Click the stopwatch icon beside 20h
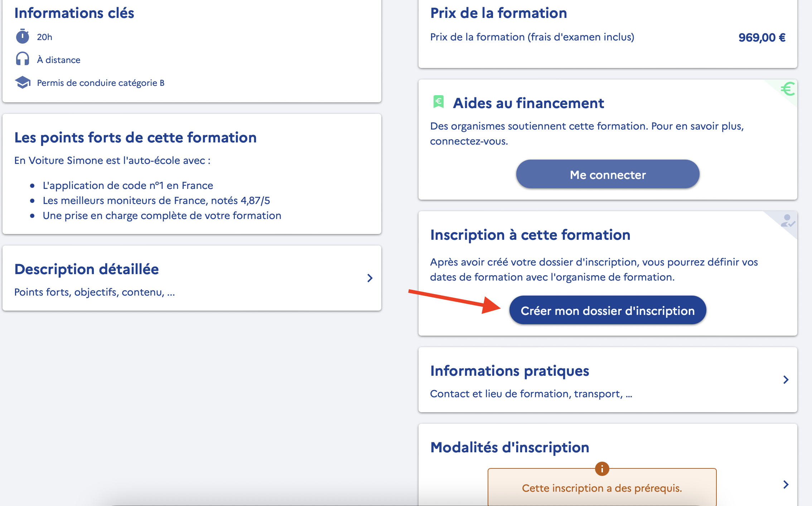 pos(22,37)
